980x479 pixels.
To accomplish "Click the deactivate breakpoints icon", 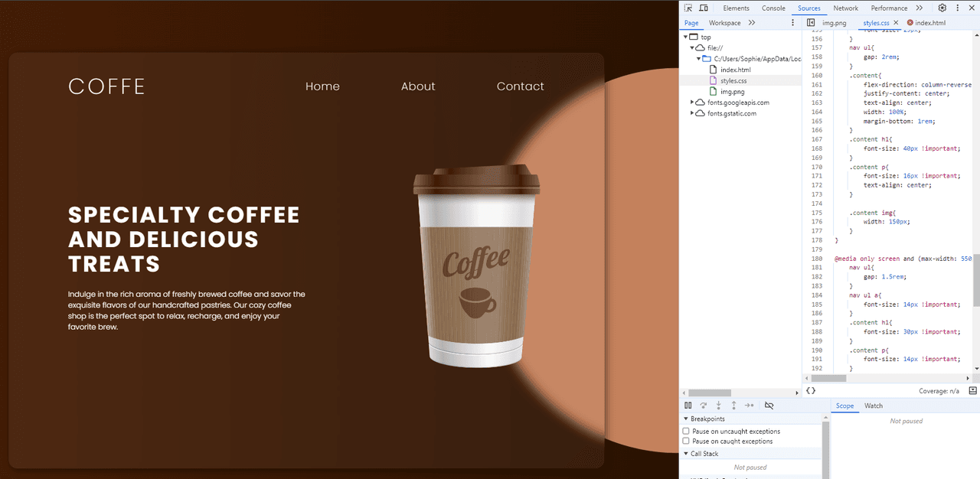I will (769, 406).
